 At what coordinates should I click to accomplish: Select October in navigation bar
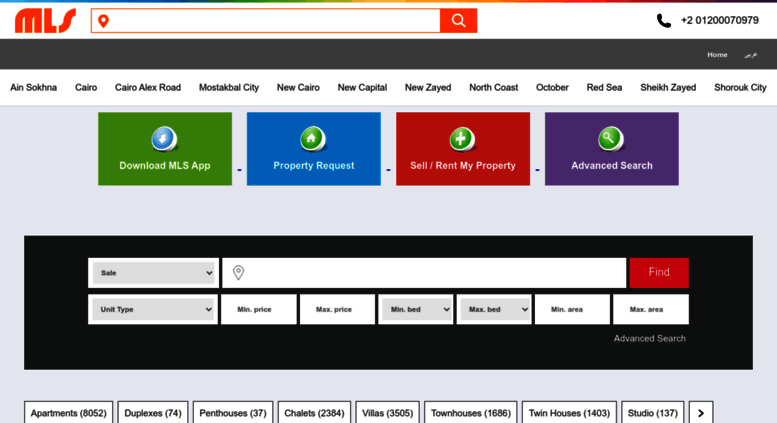pos(552,88)
